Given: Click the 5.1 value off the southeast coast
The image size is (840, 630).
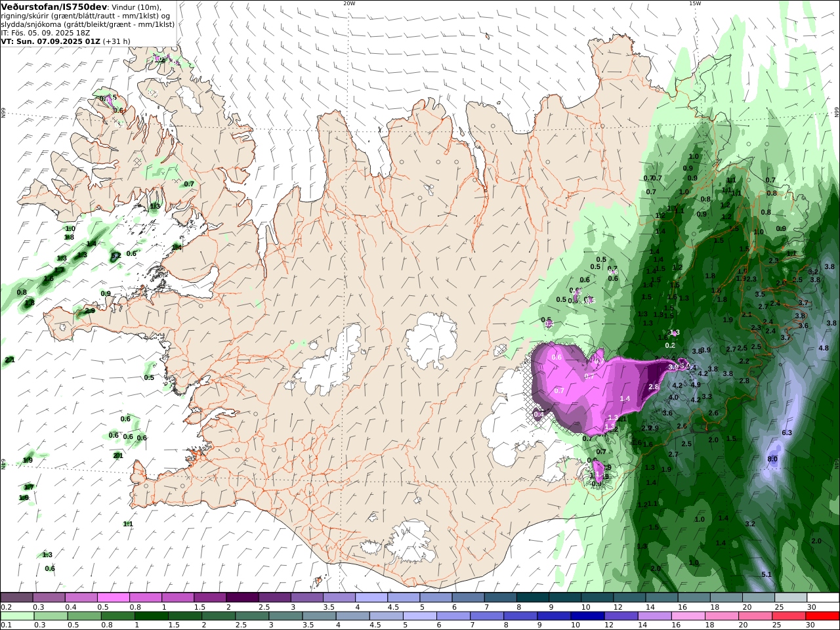Looking at the screenshot, I should tap(766, 575).
